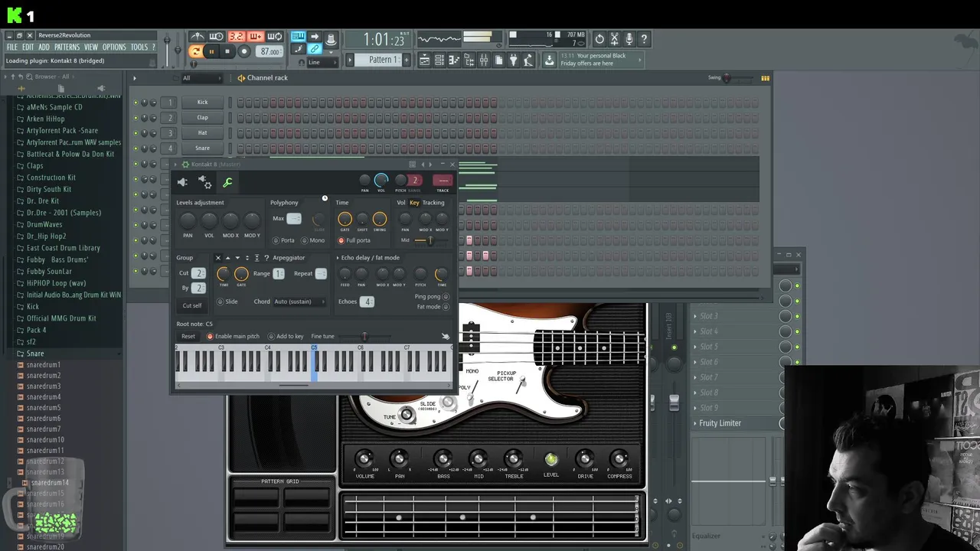This screenshot has height=551, width=980.
Task: Select the Snare channel button
Action: point(202,148)
